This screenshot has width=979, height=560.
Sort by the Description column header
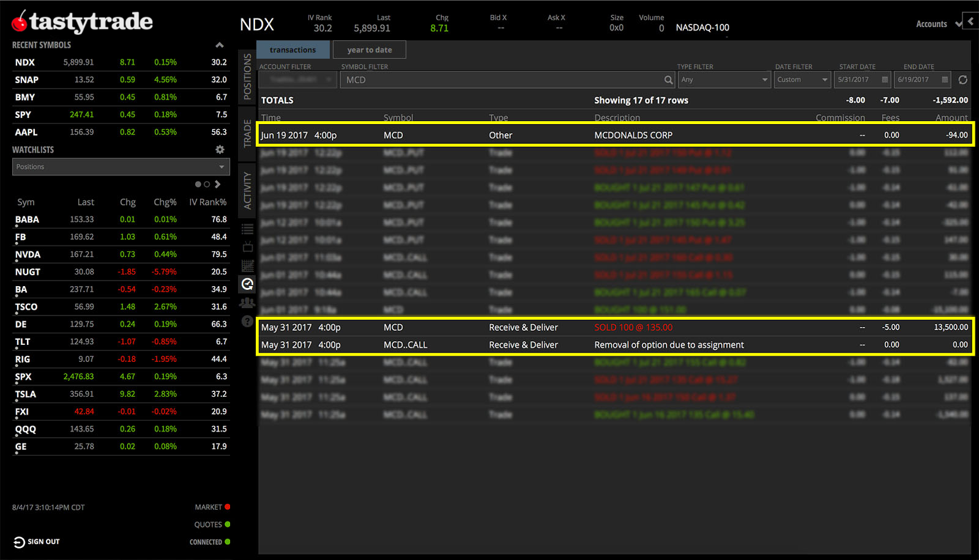point(617,117)
